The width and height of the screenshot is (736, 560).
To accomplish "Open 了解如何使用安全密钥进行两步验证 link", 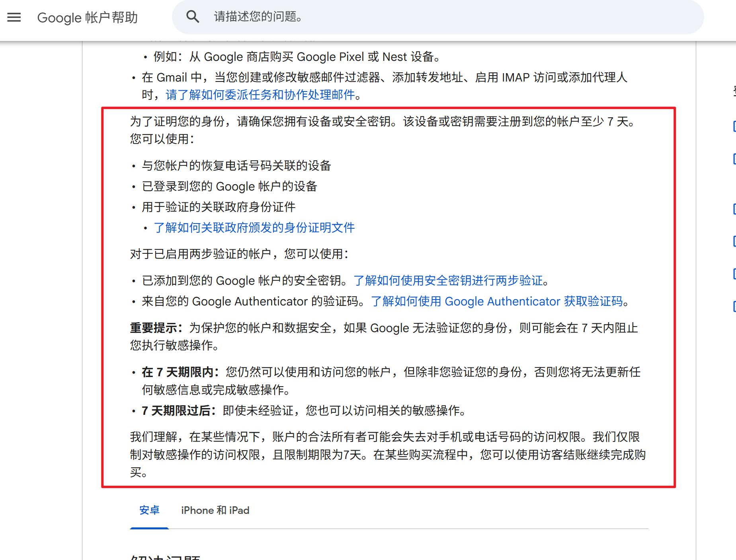I will click(448, 280).
